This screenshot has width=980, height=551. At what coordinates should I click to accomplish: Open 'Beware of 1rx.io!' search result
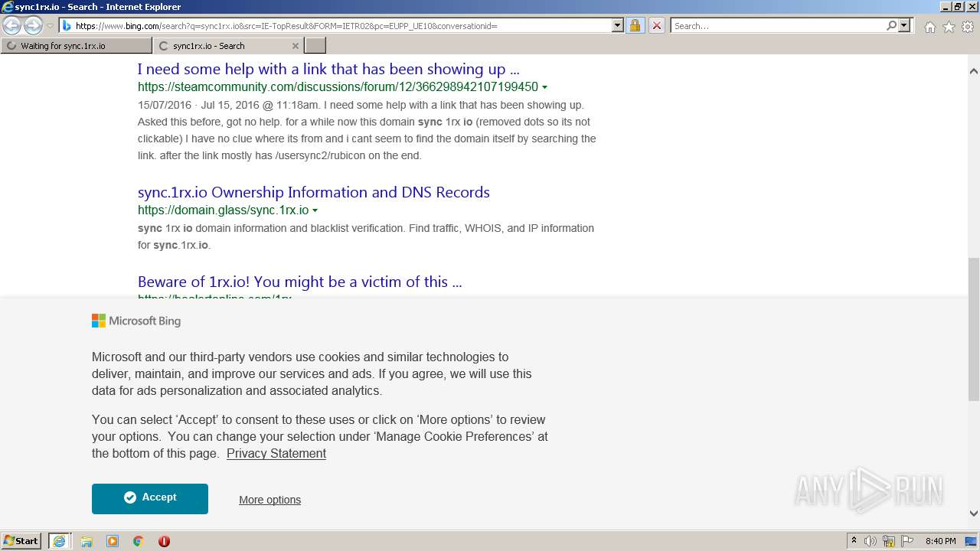[x=300, y=282]
